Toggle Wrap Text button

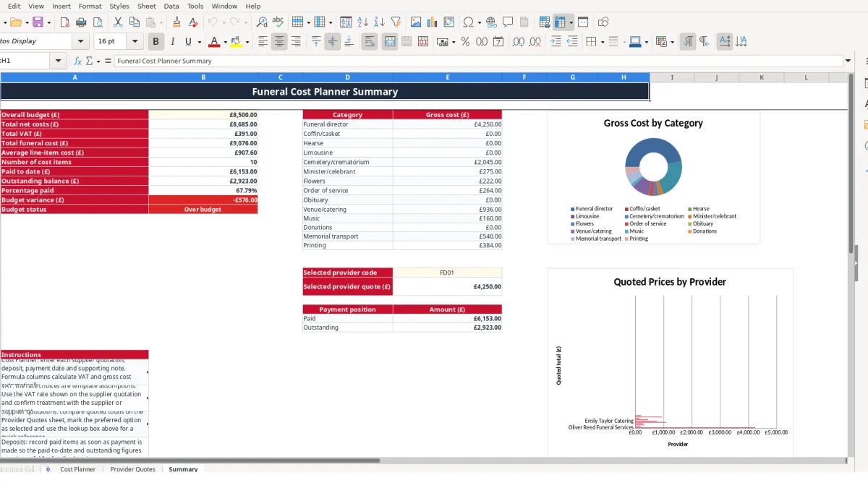[370, 42]
